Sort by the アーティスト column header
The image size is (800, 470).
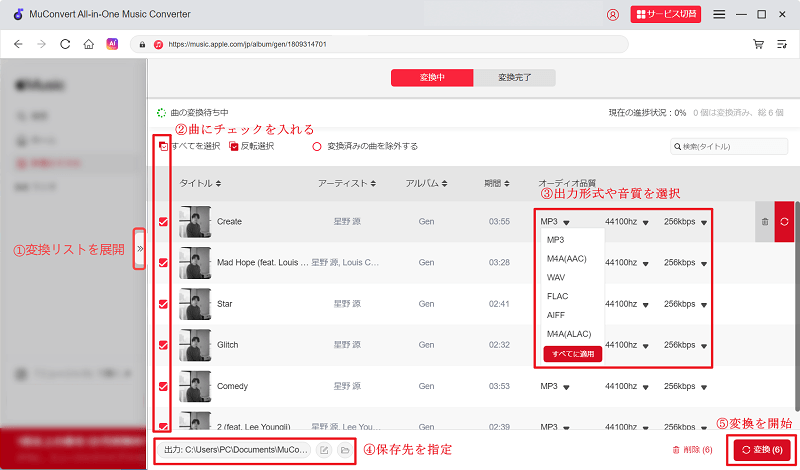[x=347, y=184]
